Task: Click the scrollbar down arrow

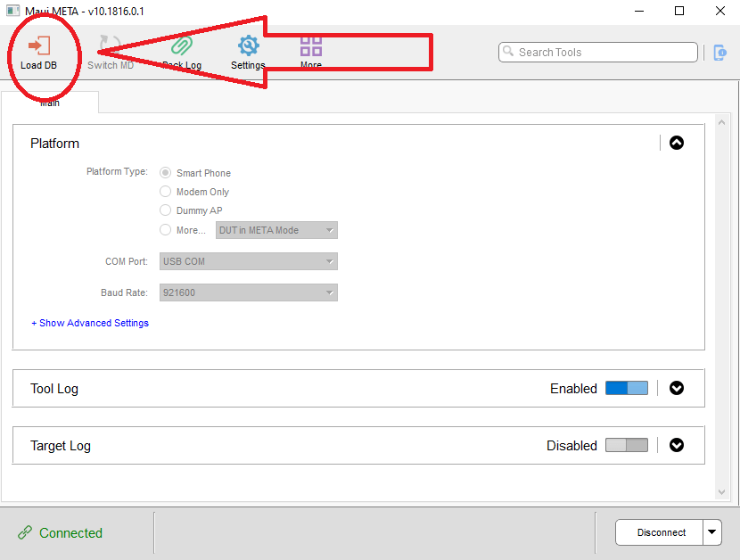Action: pos(721,492)
